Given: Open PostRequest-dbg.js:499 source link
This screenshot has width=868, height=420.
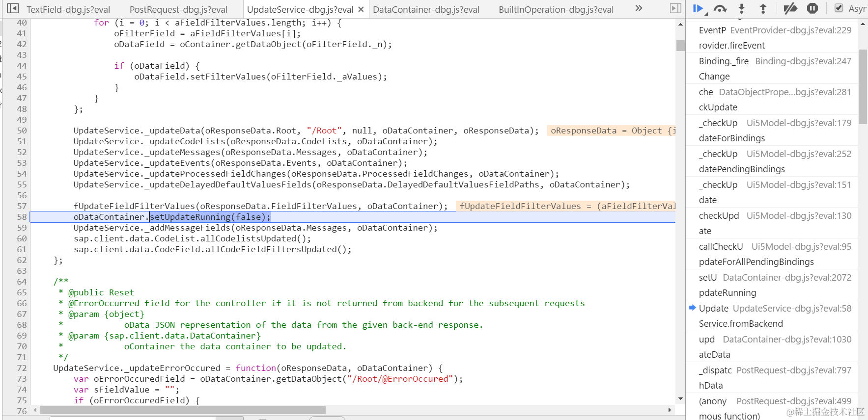Looking at the screenshot, I should pyautogui.click(x=794, y=401).
